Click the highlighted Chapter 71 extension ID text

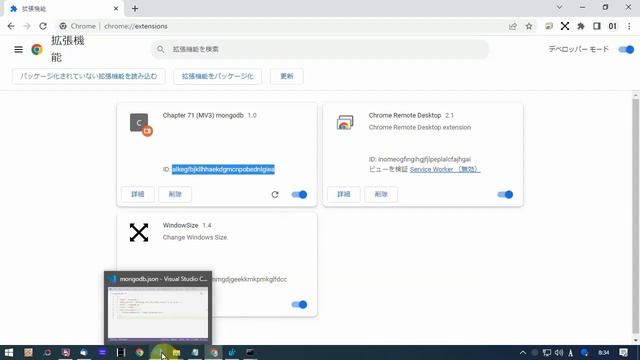pos(223,169)
